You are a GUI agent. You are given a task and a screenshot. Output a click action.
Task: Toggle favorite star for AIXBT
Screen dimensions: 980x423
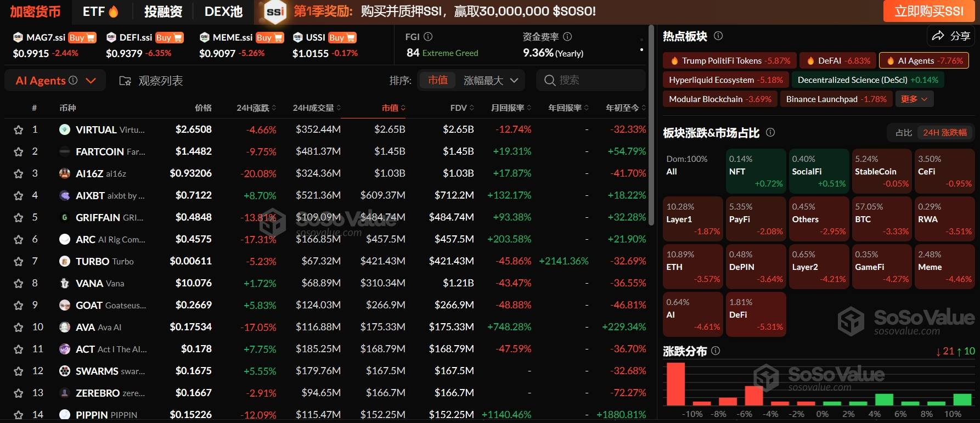pyautogui.click(x=19, y=196)
